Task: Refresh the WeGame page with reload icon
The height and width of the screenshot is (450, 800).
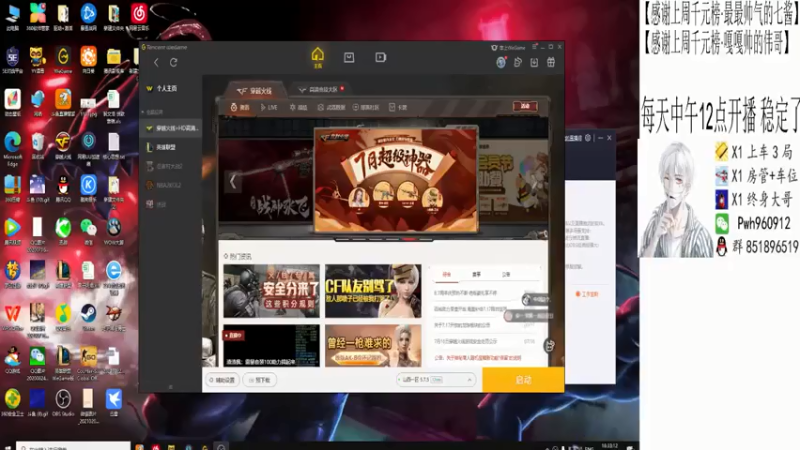Action: [173, 62]
